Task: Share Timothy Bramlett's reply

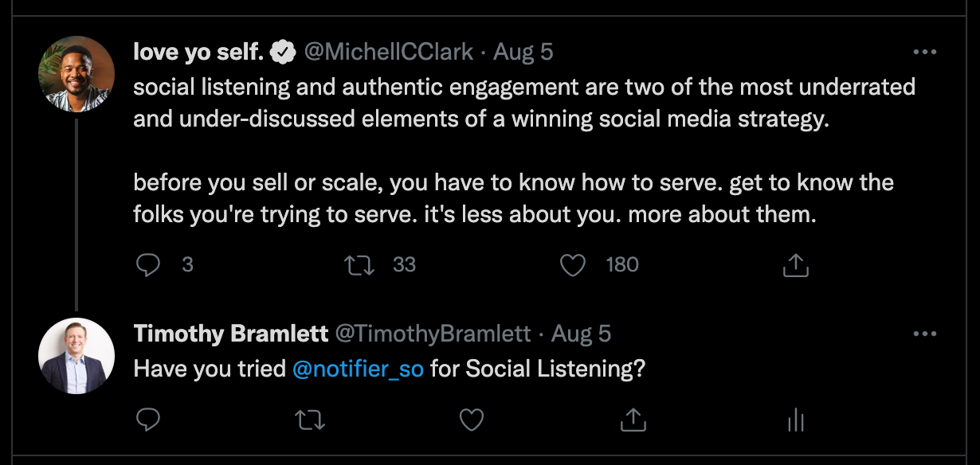Action: (633, 419)
